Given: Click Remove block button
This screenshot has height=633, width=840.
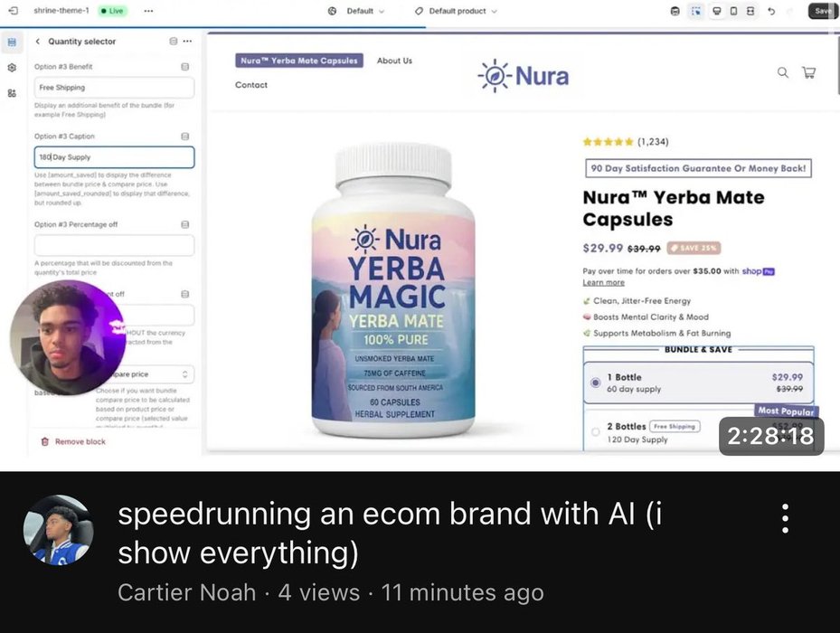Looking at the screenshot, I should [73, 441].
